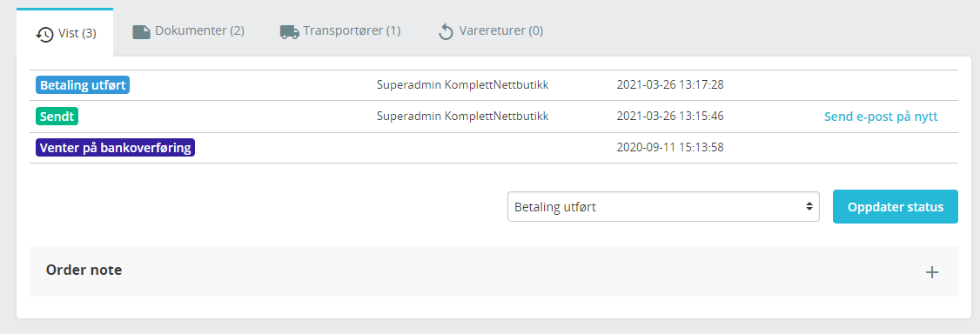The image size is (980, 334).
Task: Click the delivery truck icon beside Transportører
Action: (x=289, y=32)
